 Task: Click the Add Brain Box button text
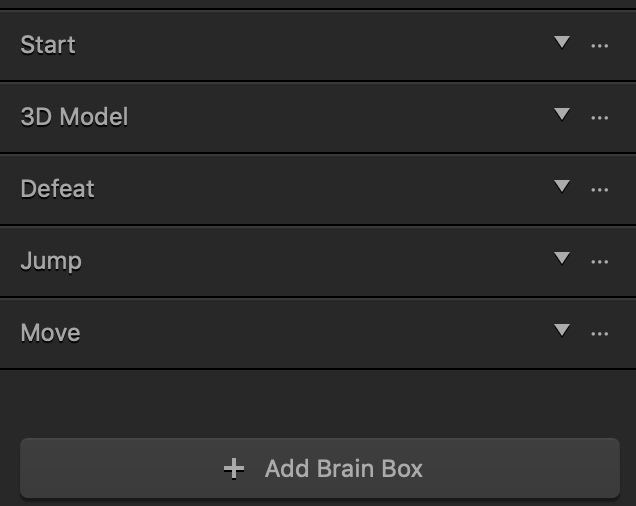(x=344, y=469)
